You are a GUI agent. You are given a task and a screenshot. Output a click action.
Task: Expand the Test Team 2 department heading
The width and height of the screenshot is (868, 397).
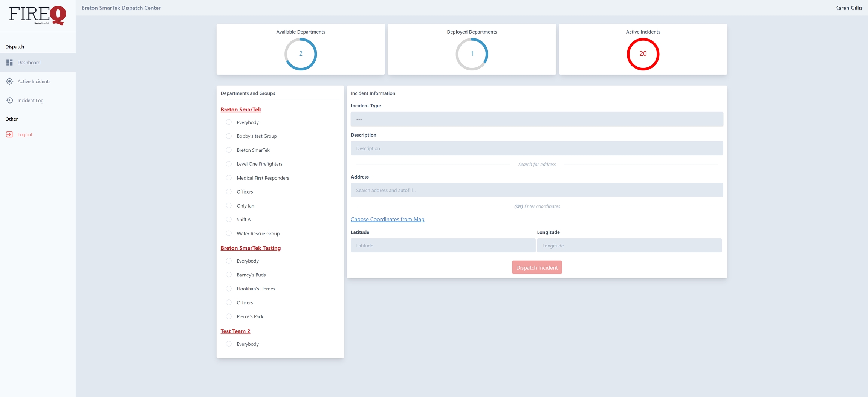(235, 331)
